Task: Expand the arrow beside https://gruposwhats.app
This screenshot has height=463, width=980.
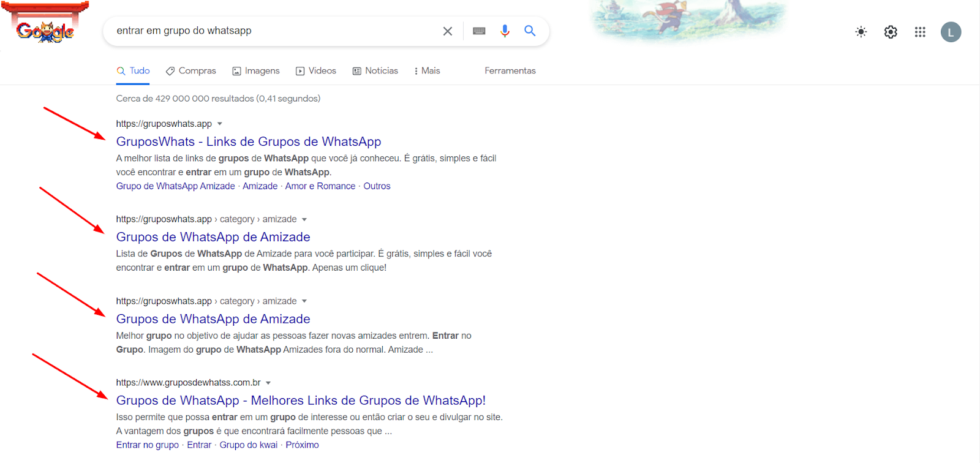Action: pos(220,124)
